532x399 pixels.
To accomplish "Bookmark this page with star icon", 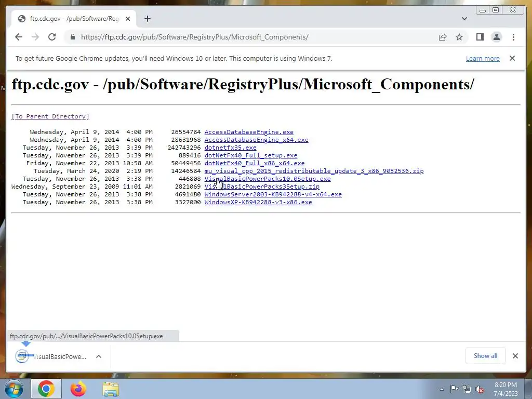I will click(459, 37).
